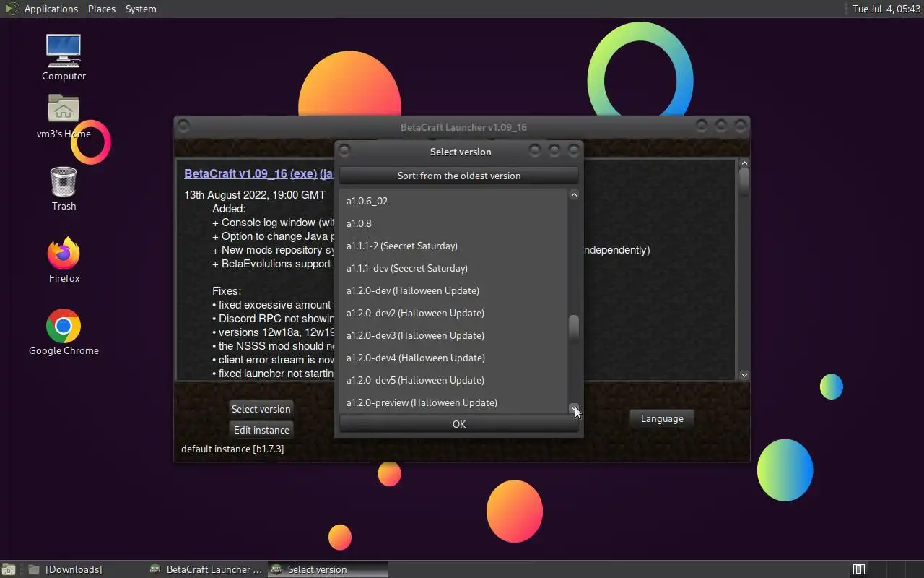Select a1.2.0-dev (Halloween Update)
Image resolution: width=924 pixels, height=578 pixels.
pyautogui.click(x=453, y=290)
